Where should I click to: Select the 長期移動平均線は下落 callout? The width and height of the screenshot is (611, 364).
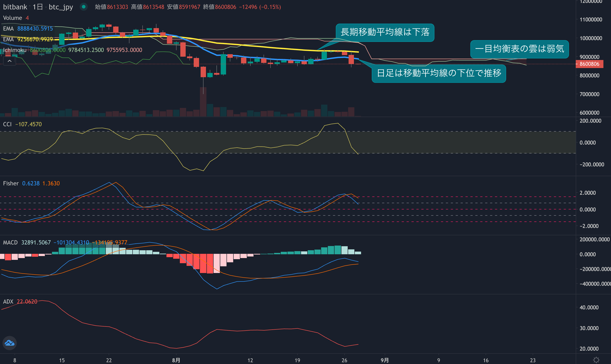pyautogui.click(x=385, y=32)
